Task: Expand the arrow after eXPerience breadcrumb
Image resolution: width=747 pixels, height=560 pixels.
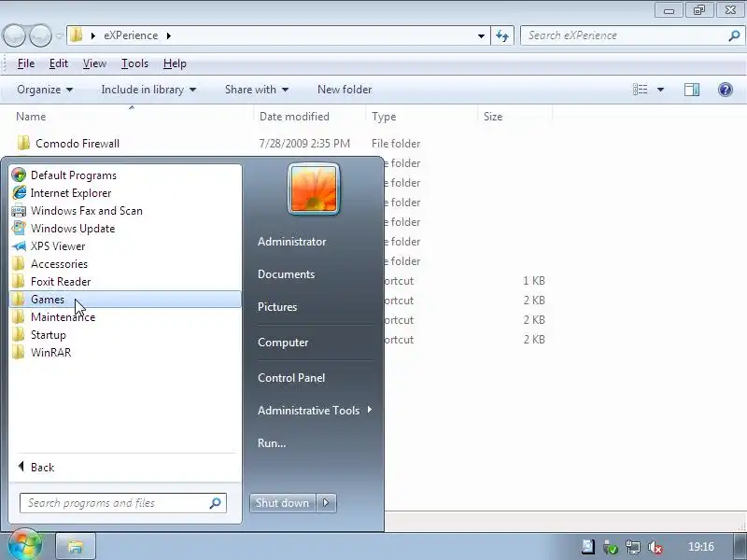Action: 169,35
